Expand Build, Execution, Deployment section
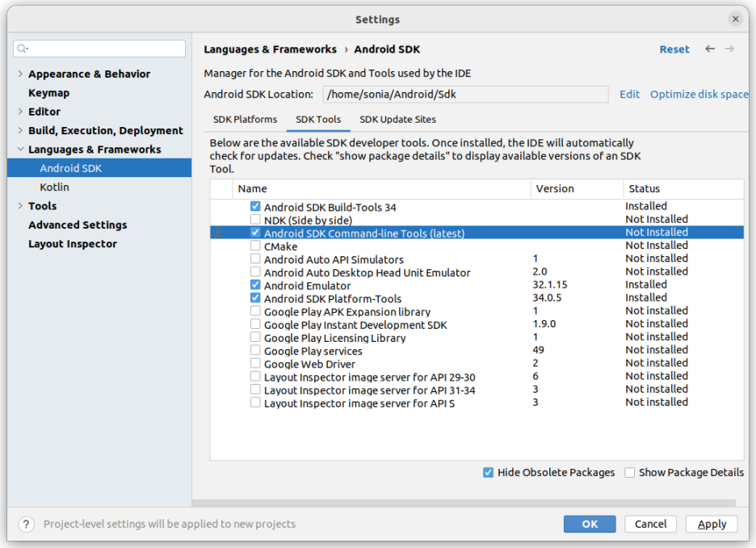 [20, 130]
